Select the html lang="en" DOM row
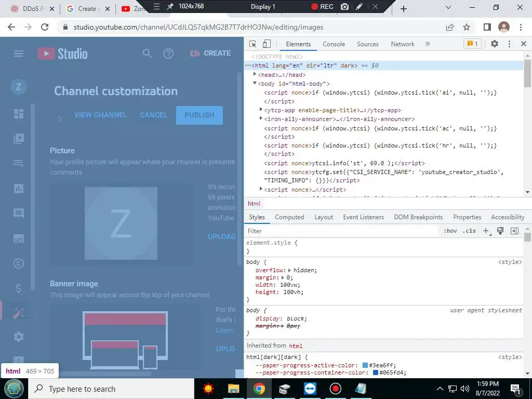532x399 pixels. (383, 65)
